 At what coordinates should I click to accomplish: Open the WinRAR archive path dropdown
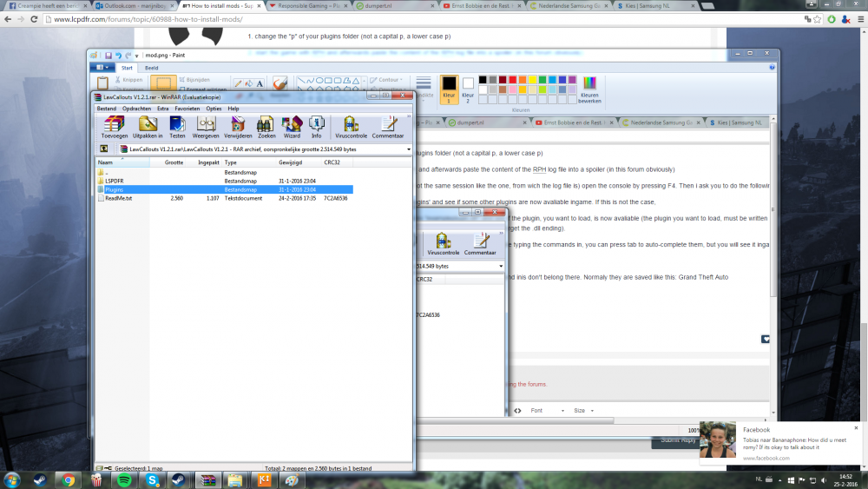409,149
